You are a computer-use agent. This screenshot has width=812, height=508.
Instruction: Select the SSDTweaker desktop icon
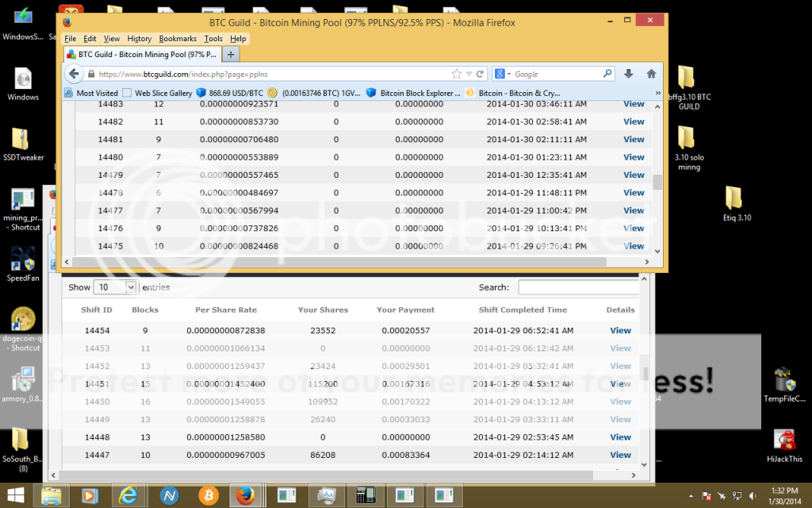coord(23,144)
